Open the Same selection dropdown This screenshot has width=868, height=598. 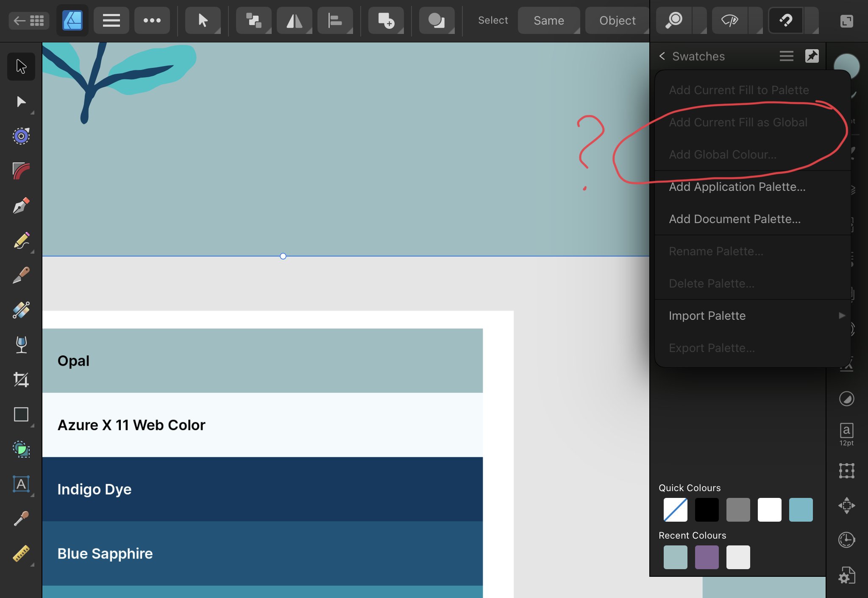point(548,20)
